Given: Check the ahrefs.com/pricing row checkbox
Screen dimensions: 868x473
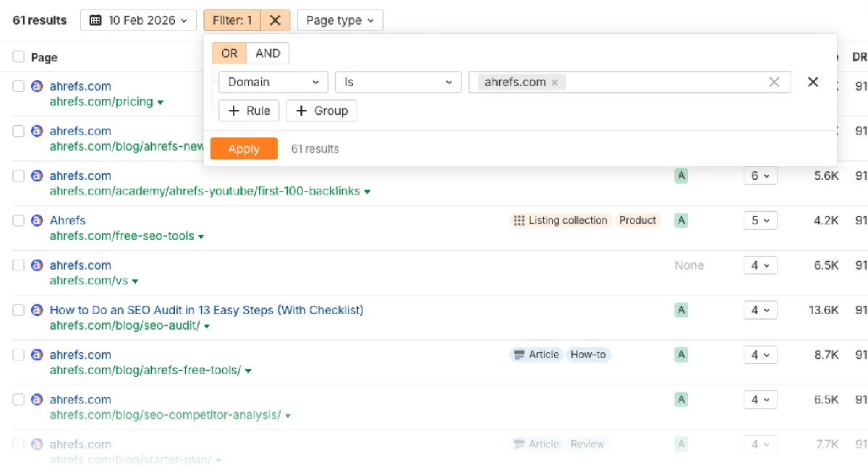Looking at the screenshot, I should pyautogui.click(x=18, y=86).
